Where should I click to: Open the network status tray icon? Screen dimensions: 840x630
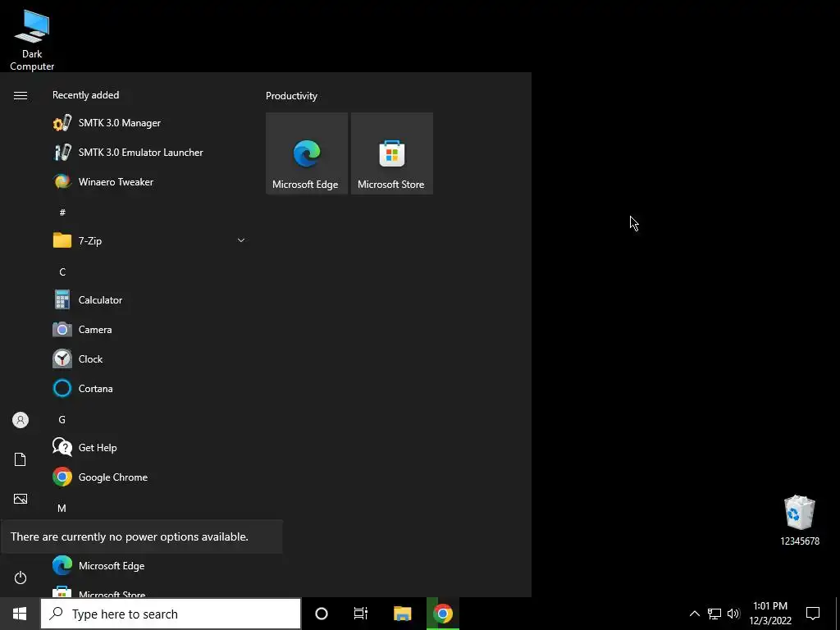click(x=714, y=614)
